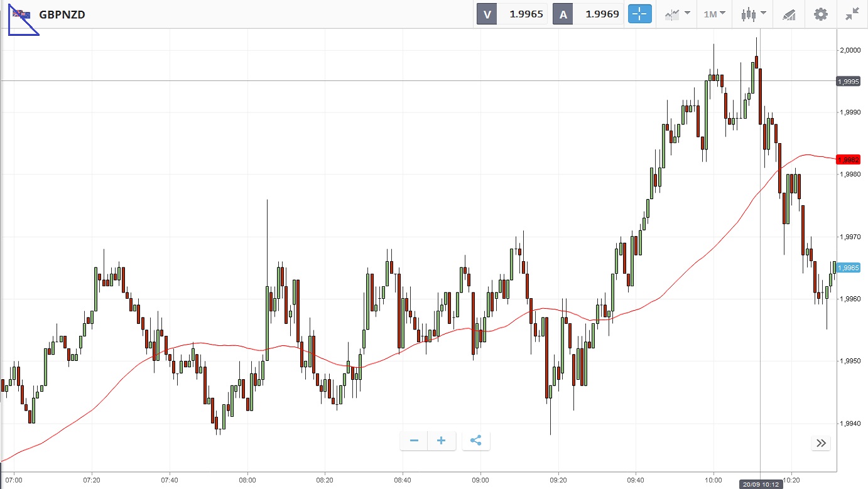Click the 2,0000 price axis label
The height and width of the screenshot is (489, 868).
[x=850, y=50]
